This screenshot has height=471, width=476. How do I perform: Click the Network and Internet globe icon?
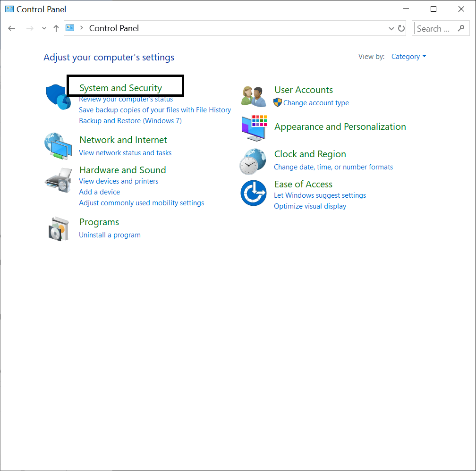click(58, 146)
